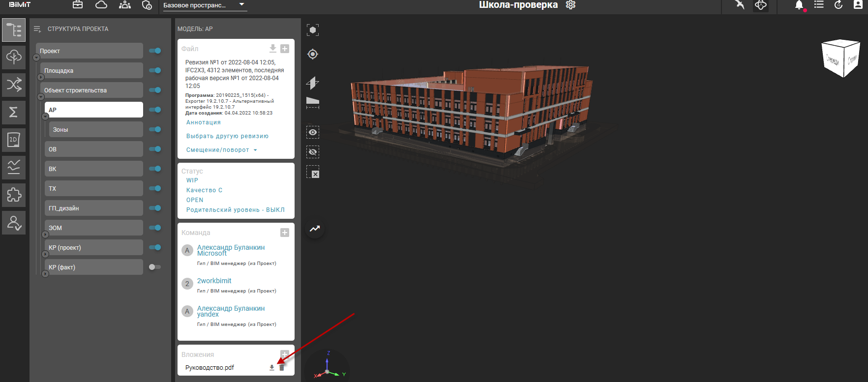
Task: Select the ВК item in project structure
Action: [93, 169]
